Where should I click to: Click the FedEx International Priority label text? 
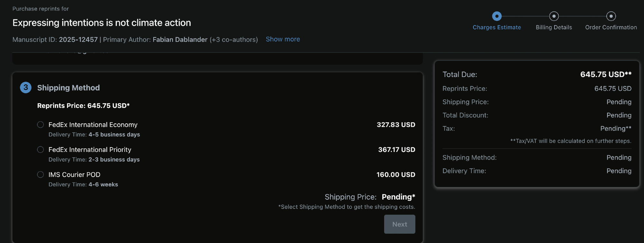click(x=90, y=150)
